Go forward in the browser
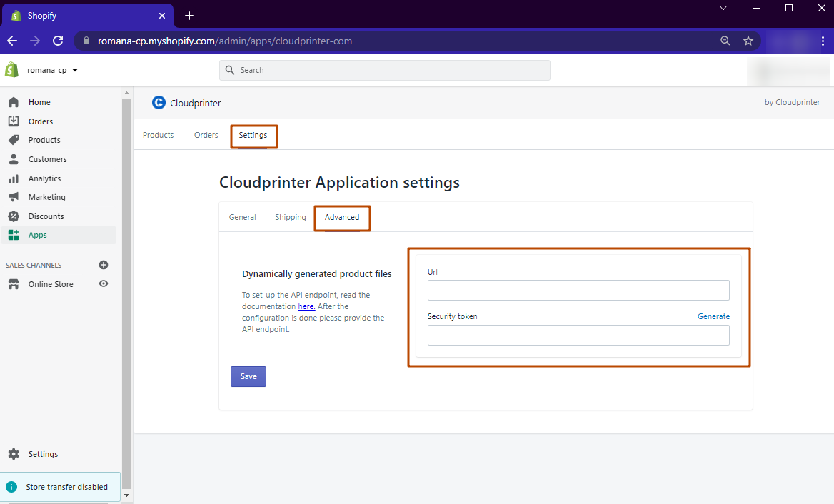834x504 pixels. click(35, 41)
